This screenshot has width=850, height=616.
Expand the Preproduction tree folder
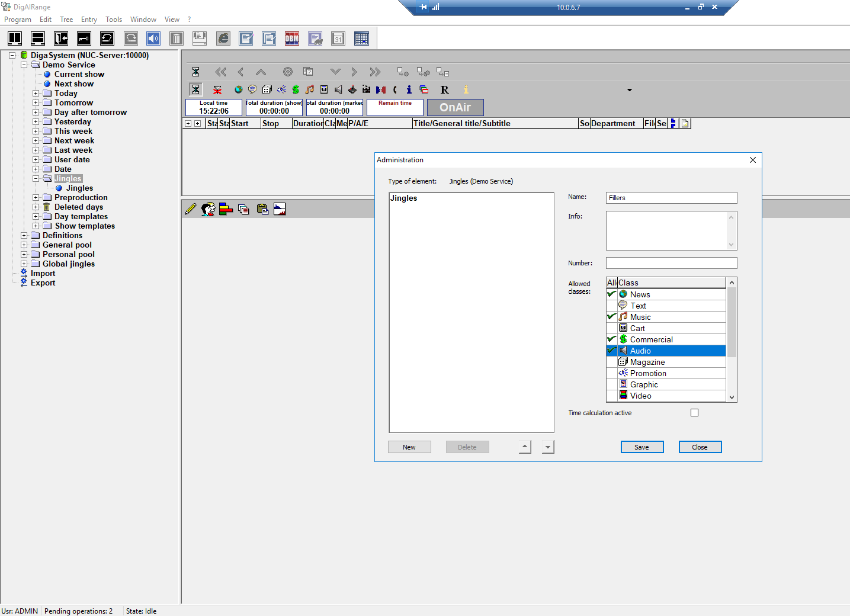tap(36, 198)
